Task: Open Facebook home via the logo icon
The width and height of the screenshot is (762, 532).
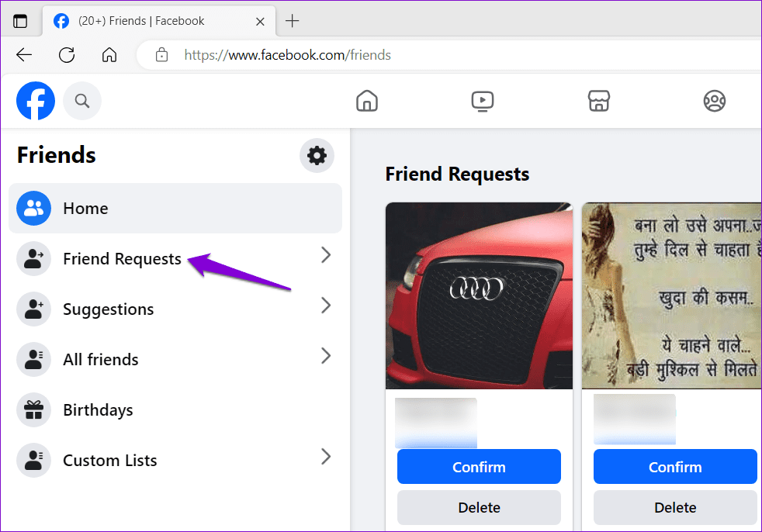Action: 35,101
